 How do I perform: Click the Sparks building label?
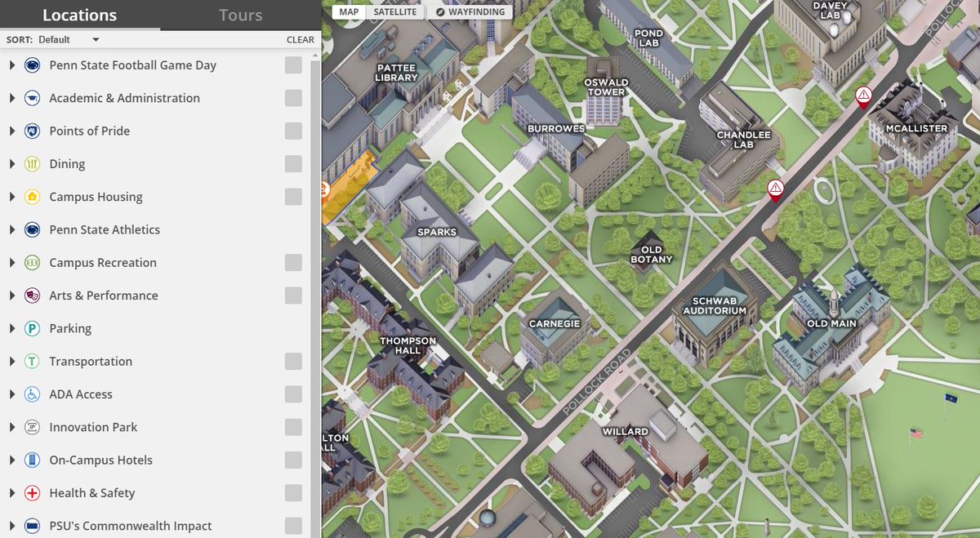(437, 232)
